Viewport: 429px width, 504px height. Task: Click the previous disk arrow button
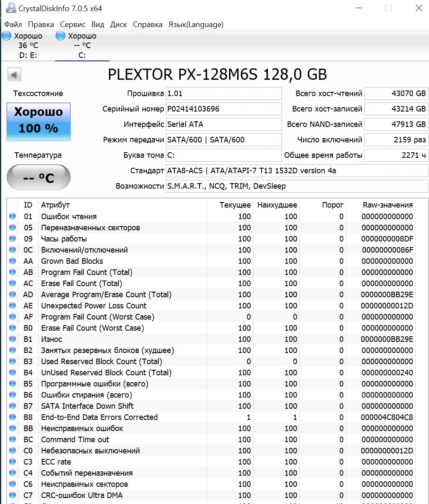(14, 75)
